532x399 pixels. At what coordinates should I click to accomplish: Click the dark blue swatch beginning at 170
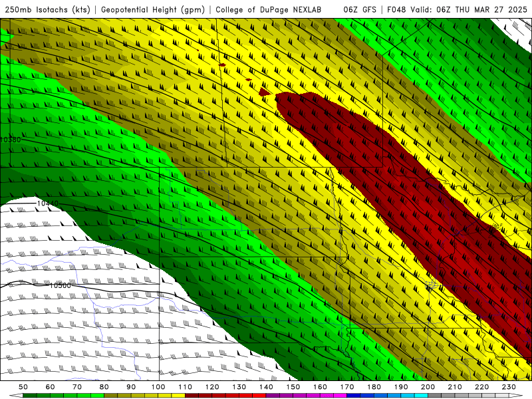354,396
